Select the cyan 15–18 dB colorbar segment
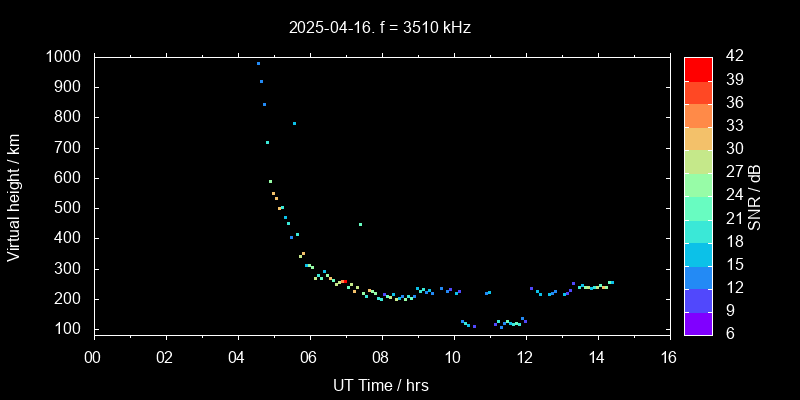800x400 pixels. pyautogui.click(x=698, y=253)
